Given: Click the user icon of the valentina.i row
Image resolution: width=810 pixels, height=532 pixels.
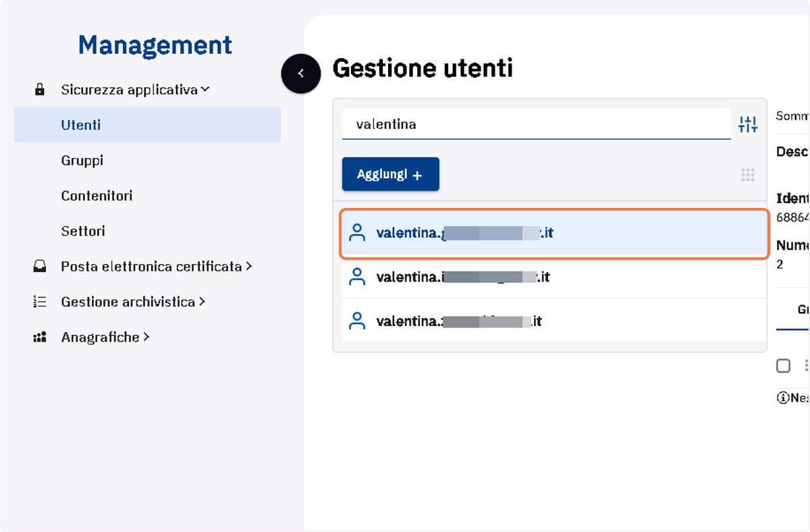Looking at the screenshot, I should (x=357, y=277).
